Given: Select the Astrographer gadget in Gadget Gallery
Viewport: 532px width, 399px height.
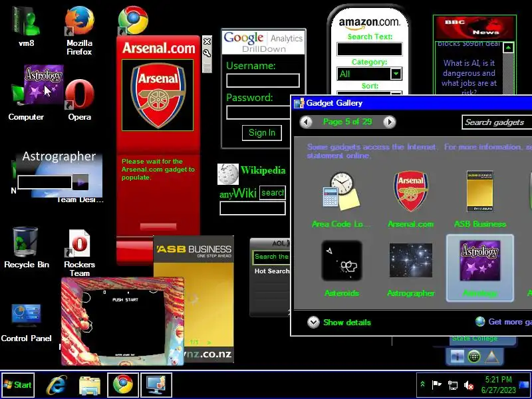Looking at the screenshot, I should [410, 269].
